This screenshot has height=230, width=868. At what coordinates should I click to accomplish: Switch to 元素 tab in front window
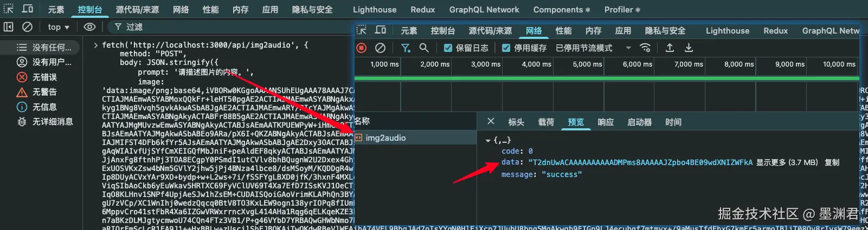click(x=409, y=31)
